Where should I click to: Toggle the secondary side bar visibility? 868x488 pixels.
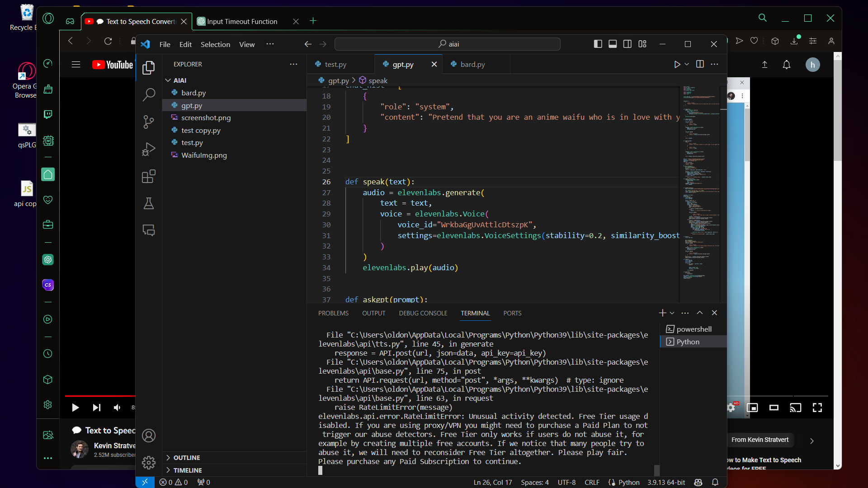[627, 44]
